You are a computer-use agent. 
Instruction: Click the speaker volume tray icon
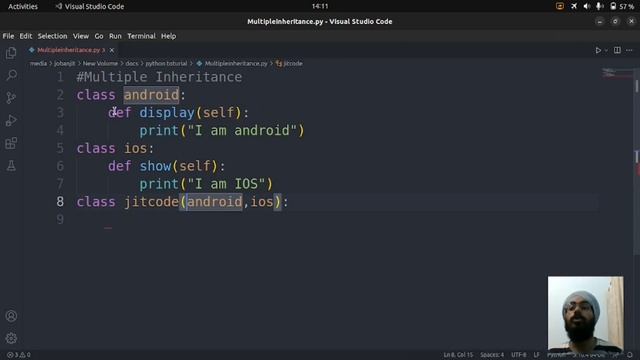tap(587, 6)
